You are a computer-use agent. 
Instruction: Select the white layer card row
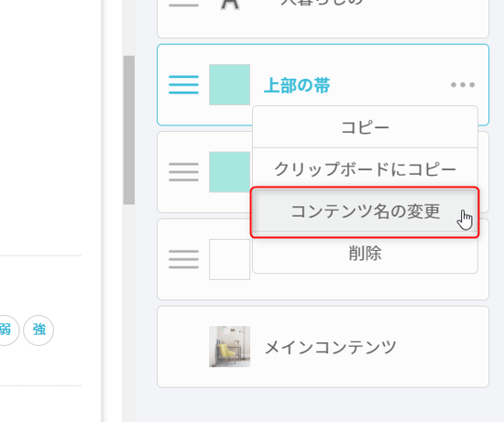[x=323, y=259]
